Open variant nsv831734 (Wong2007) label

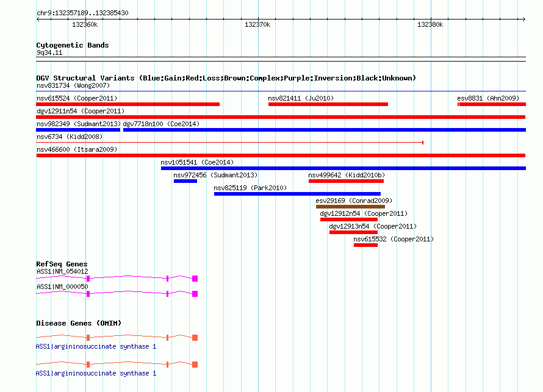(x=73, y=85)
